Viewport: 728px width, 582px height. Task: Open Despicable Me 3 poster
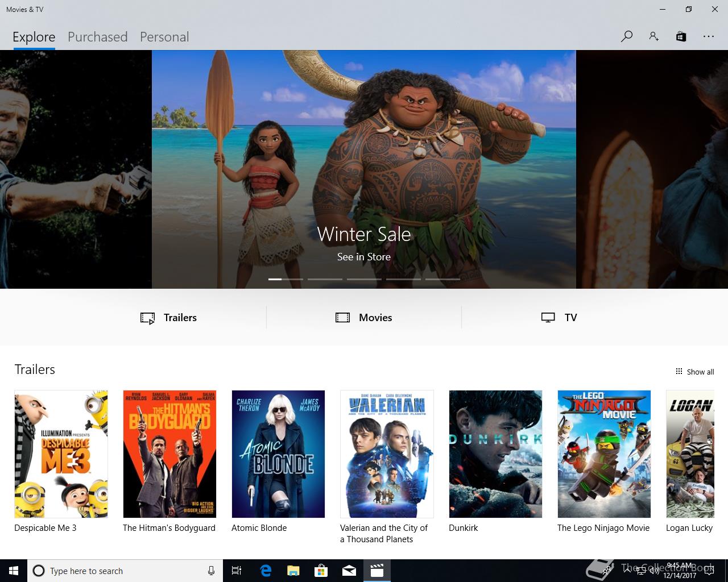61,454
